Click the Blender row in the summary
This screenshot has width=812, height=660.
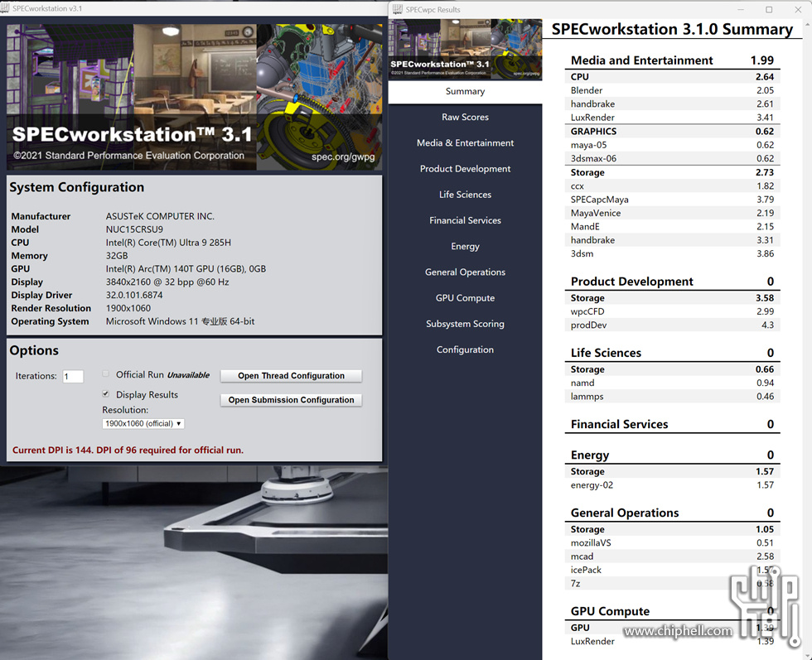point(672,90)
